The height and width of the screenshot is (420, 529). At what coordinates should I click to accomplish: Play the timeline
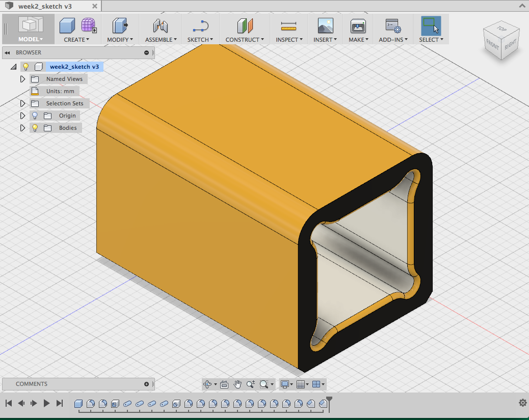(46, 403)
